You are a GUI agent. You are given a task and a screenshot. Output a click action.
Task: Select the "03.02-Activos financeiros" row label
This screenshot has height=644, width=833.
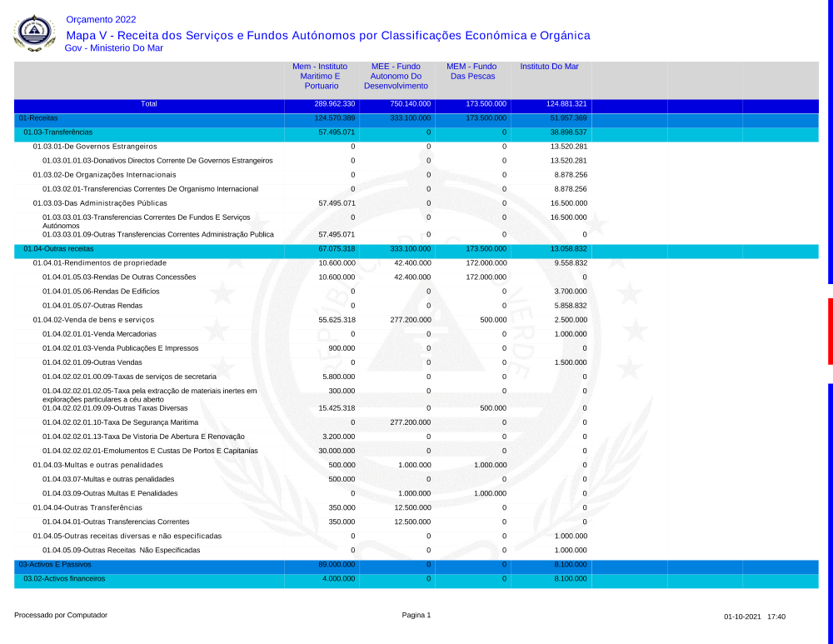point(64,578)
